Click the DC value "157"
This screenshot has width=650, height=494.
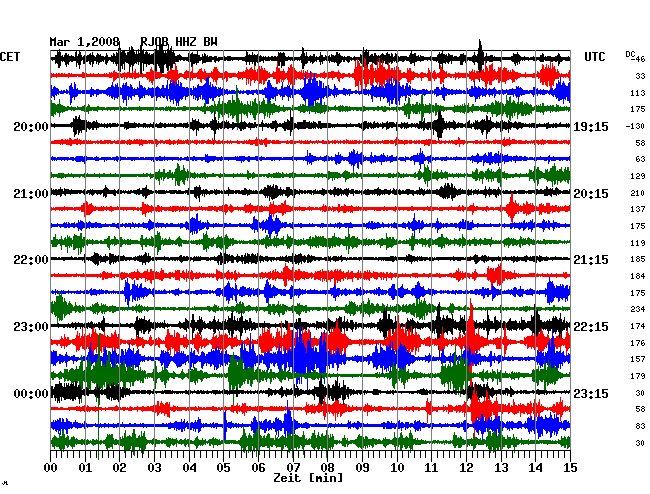(638, 359)
